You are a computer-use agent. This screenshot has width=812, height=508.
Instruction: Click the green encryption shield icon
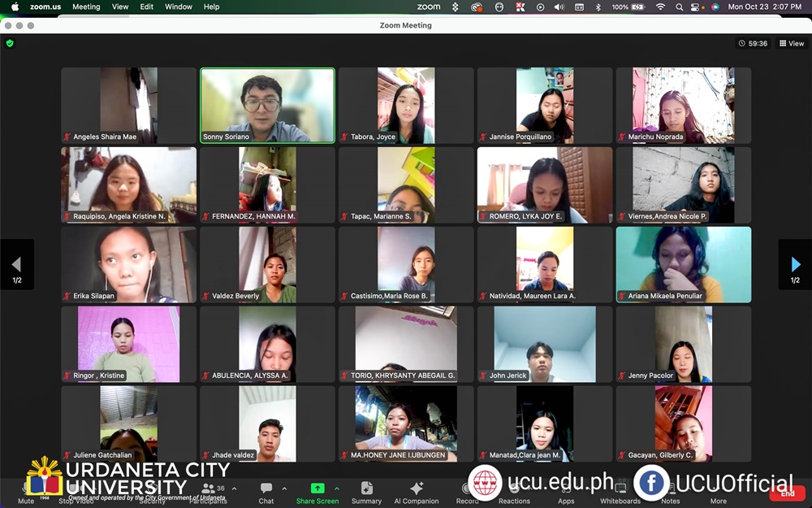[10, 43]
